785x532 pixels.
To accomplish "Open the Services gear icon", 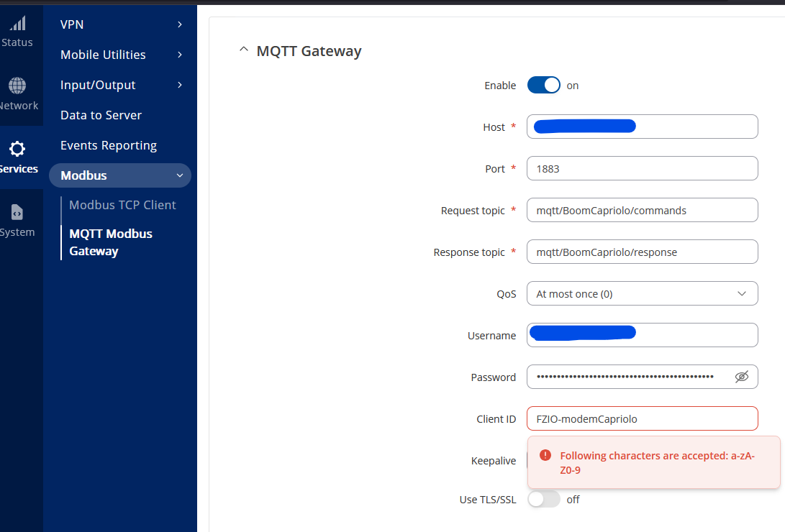I will 17,149.
